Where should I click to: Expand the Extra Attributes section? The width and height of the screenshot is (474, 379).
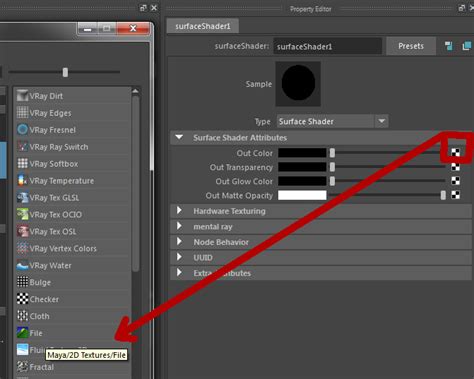[x=179, y=272]
